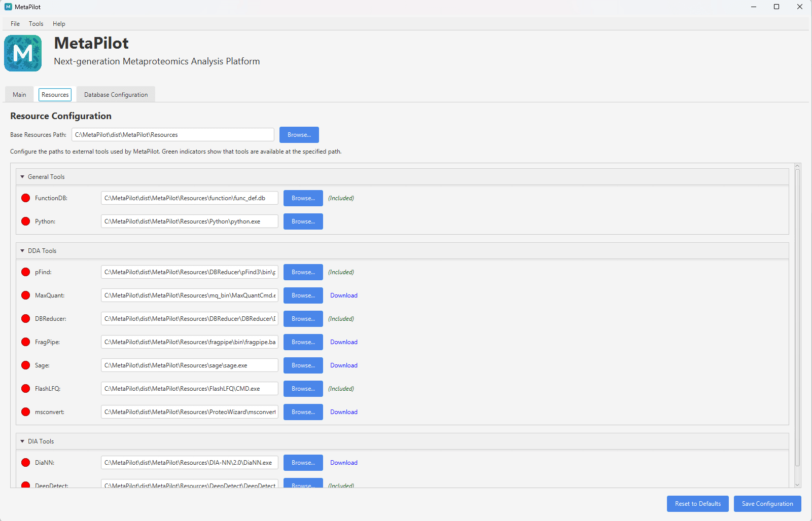The width and height of the screenshot is (812, 521).
Task: Click the red status indicator next to FunctionDB
Action: [x=25, y=198]
